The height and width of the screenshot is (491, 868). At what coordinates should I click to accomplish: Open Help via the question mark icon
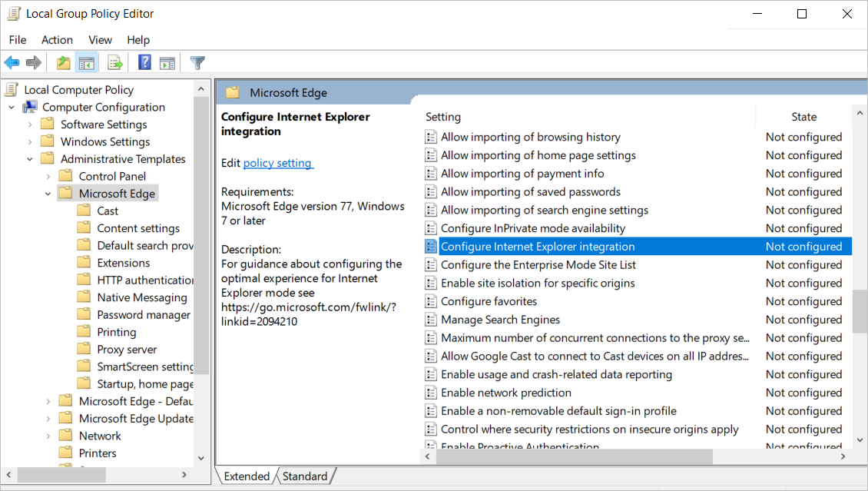[x=144, y=63]
